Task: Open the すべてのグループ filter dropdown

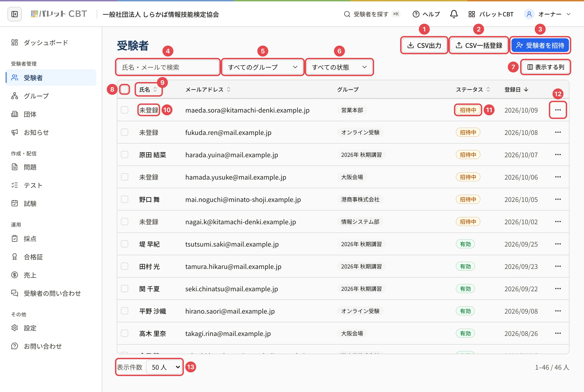Action: click(x=263, y=67)
